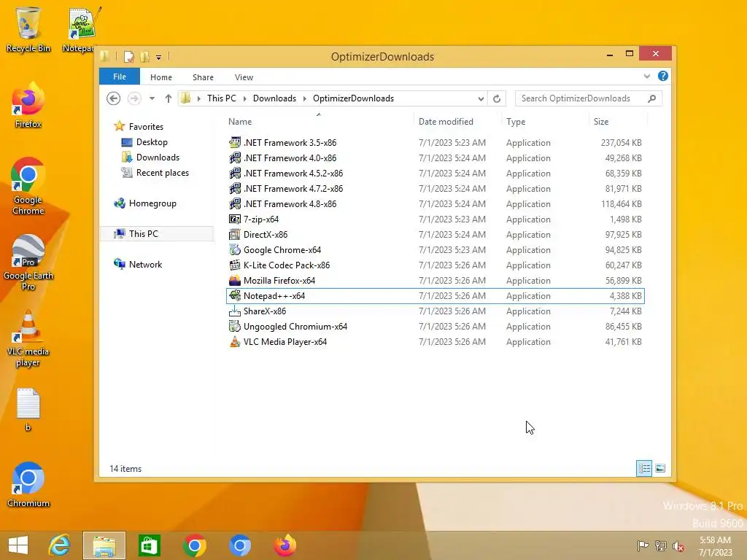This screenshot has width=747, height=560.
Task: Click the Search OptimizerDownloads field
Action: click(589, 98)
